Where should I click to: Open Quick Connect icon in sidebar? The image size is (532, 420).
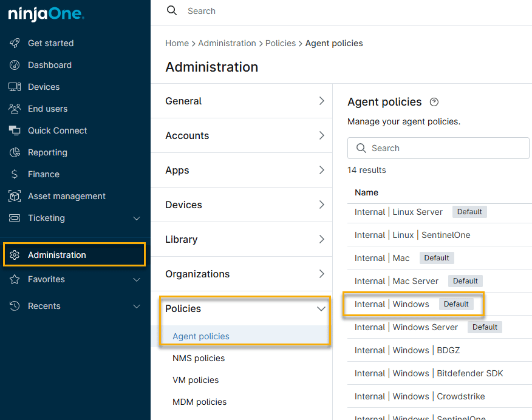click(15, 130)
